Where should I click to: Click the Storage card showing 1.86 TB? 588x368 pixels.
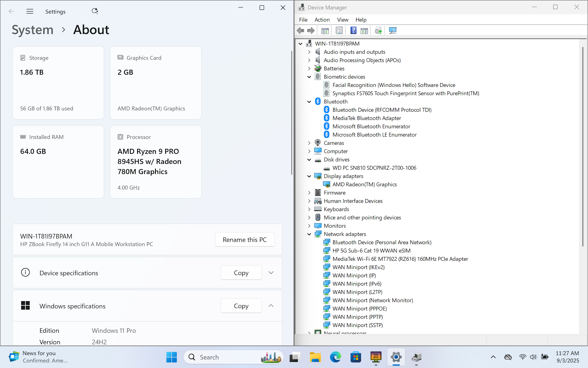tap(58, 83)
